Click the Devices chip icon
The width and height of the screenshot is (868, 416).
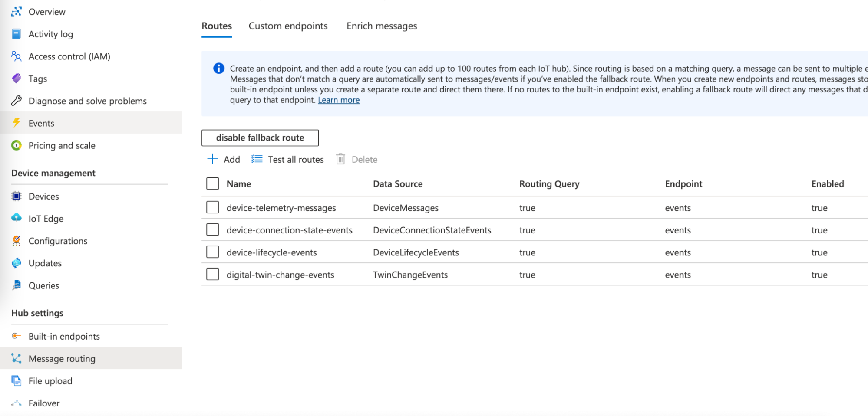pos(16,196)
